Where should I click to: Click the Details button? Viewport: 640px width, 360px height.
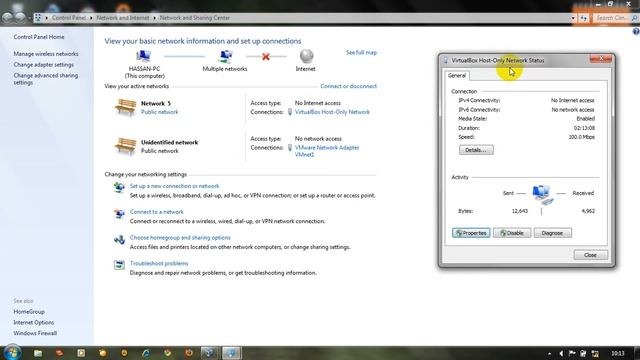[476, 150]
